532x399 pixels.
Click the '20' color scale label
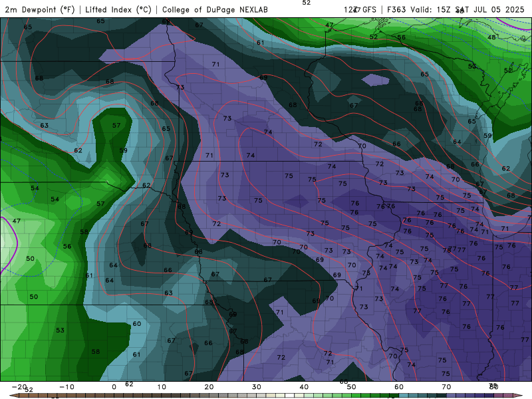tap(209, 387)
